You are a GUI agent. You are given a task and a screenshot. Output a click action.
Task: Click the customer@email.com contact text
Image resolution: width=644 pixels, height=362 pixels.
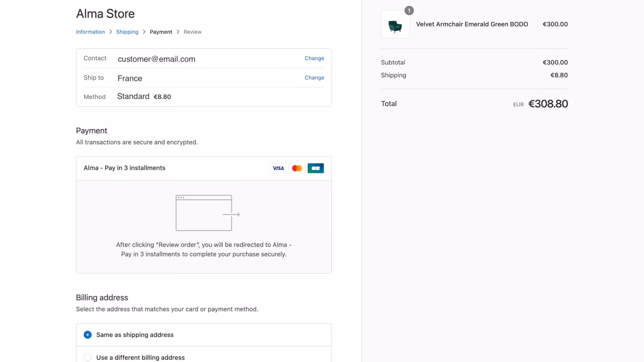click(157, 59)
